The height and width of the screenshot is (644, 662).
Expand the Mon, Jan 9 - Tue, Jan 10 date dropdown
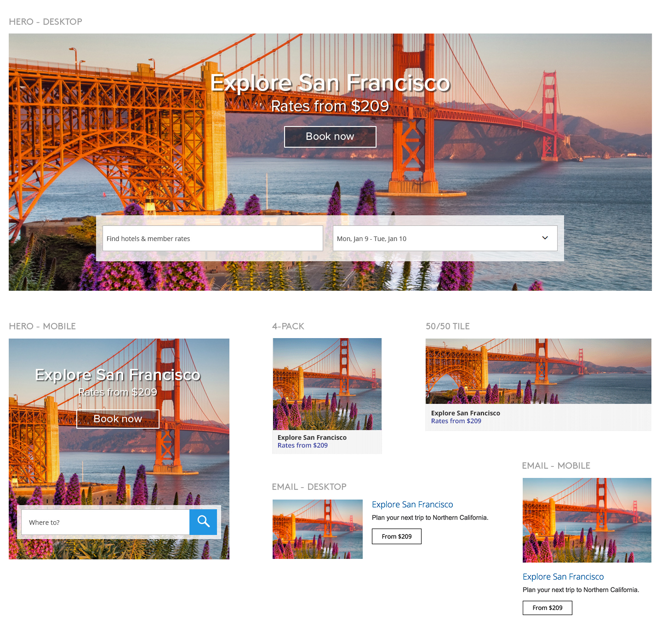545,238
